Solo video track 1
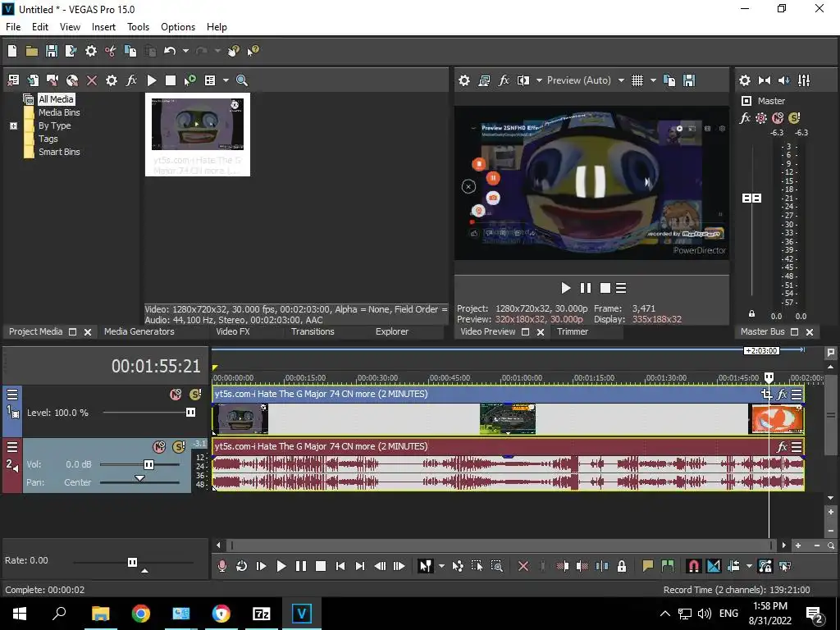This screenshot has width=840, height=630. 195,395
